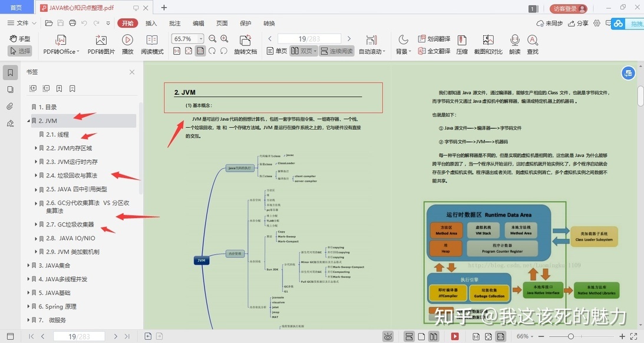Click the 划词翻译 word translate tool
Image resolution: width=644 pixels, height=343 pixels.
[x=434, y=39]
